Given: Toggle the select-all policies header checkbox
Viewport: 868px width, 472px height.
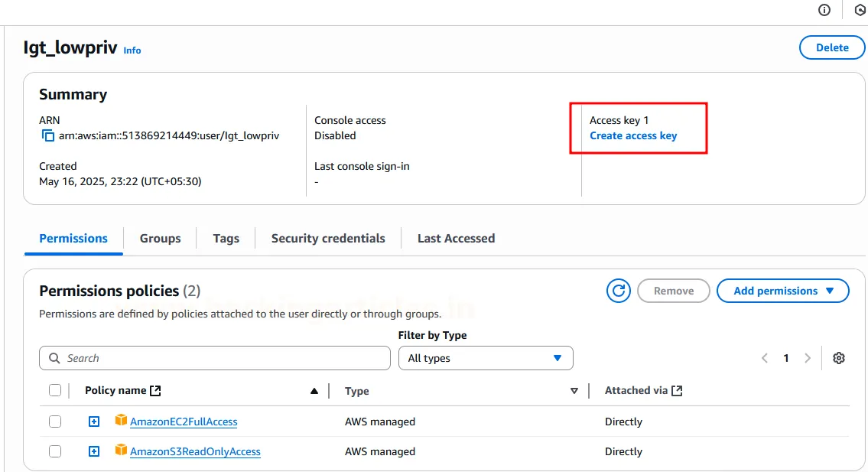Looking at the screenshot, I should [55, 390].
